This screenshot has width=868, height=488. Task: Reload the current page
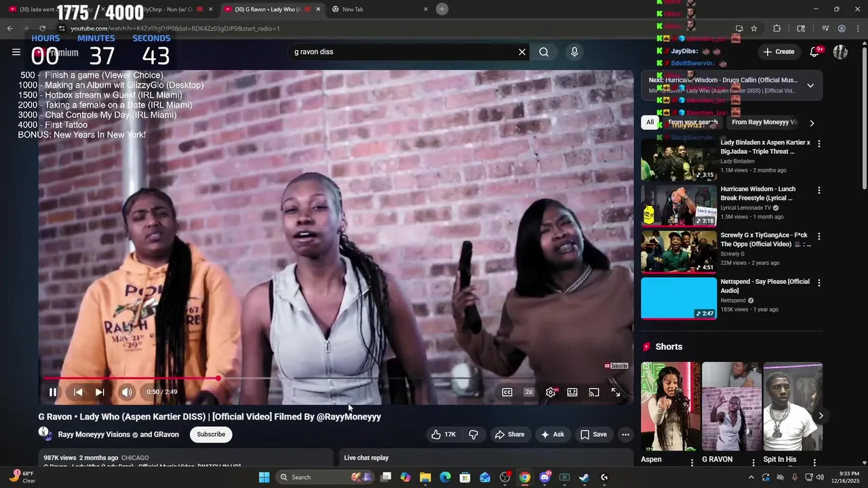point(42,28)
